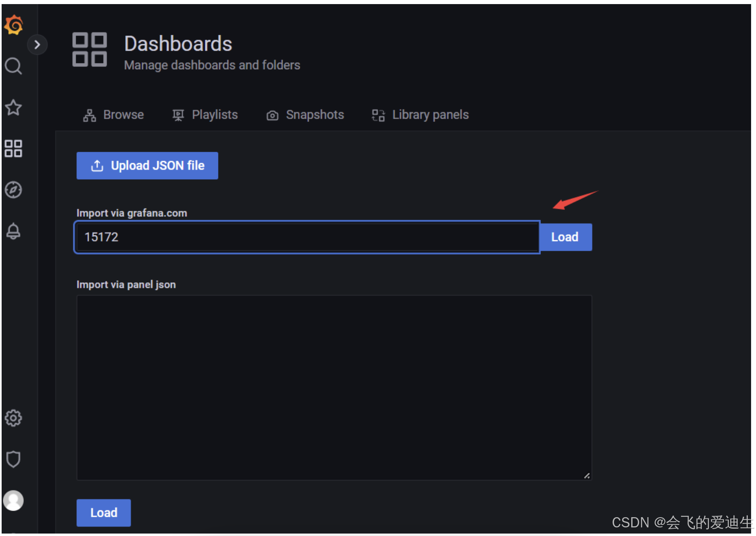The width and height of the screenshot is (756, 536).
Task: Click inside the panel json textarea
Action: point(334,387)
